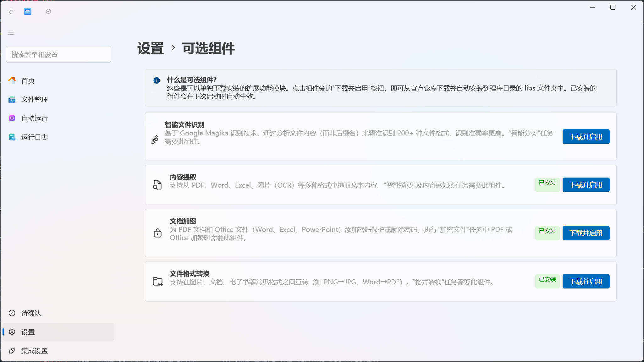Download and enable 智能文件识别 component

tap(586, 137)
